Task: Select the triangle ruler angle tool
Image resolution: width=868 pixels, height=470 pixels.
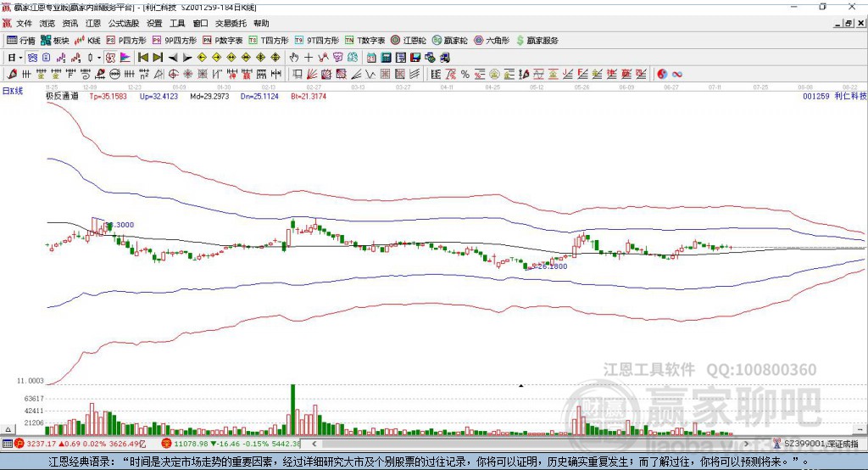Action: pos(159,75)
